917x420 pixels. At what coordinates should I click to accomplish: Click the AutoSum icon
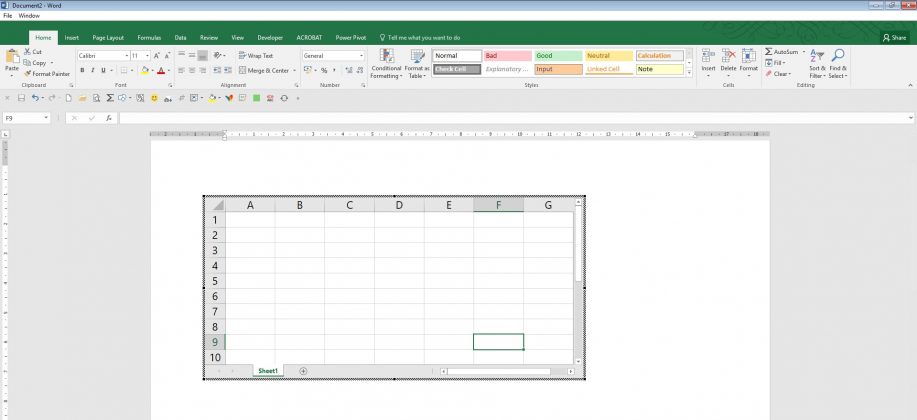(768, 52)
